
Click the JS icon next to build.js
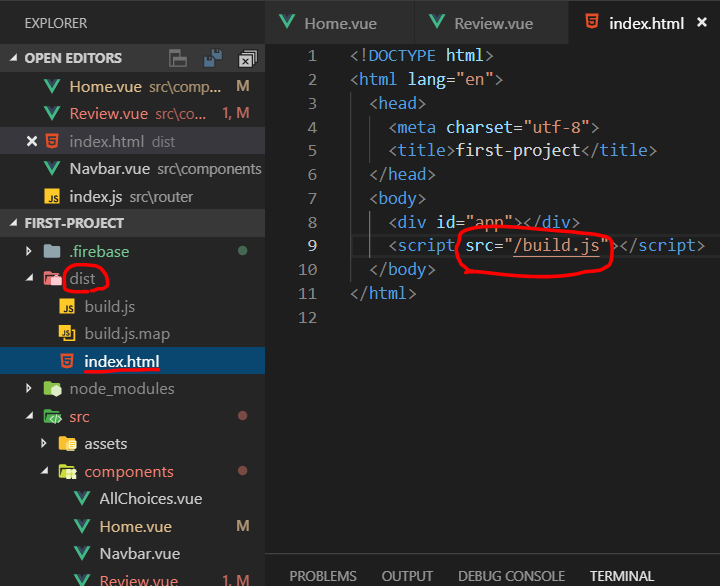coord(67,306)
